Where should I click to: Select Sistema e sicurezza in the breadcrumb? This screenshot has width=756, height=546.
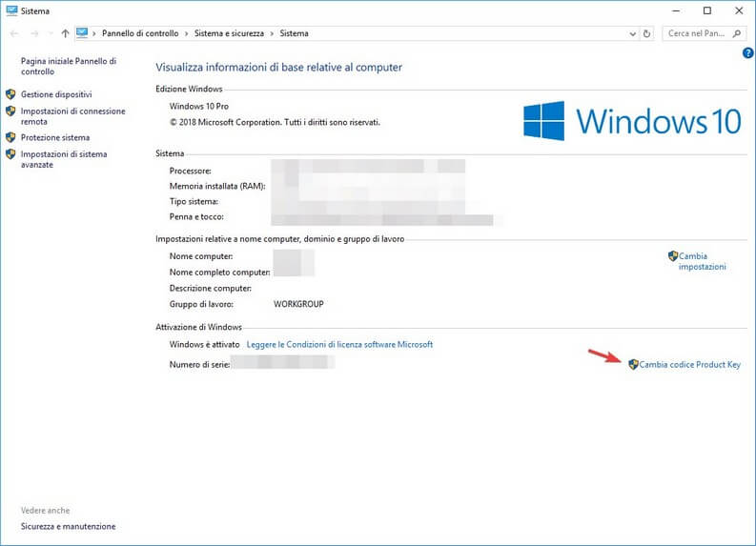pos(229,33)
